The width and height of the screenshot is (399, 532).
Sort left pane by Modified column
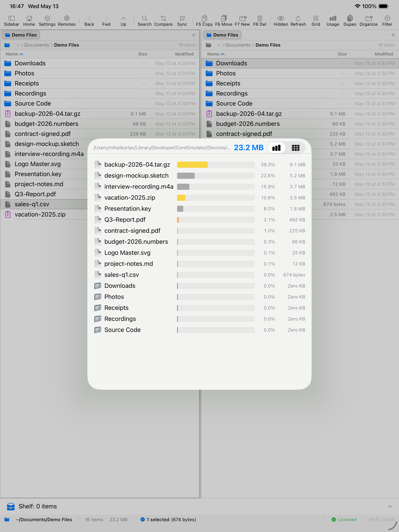pos(184,54)
